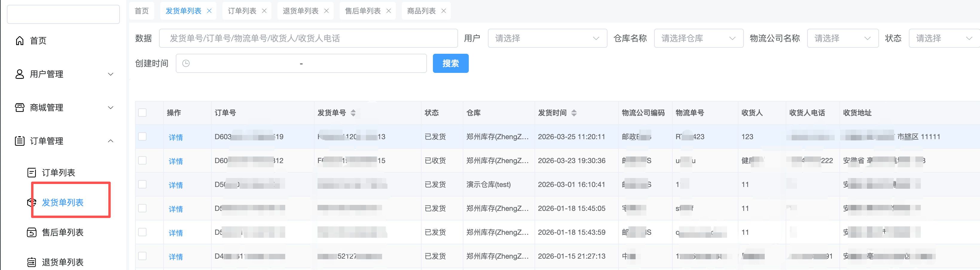
Task: Check the row dated 2026-03-23 19:30:36
Action: pyautogui.click(x=143, y=160)
